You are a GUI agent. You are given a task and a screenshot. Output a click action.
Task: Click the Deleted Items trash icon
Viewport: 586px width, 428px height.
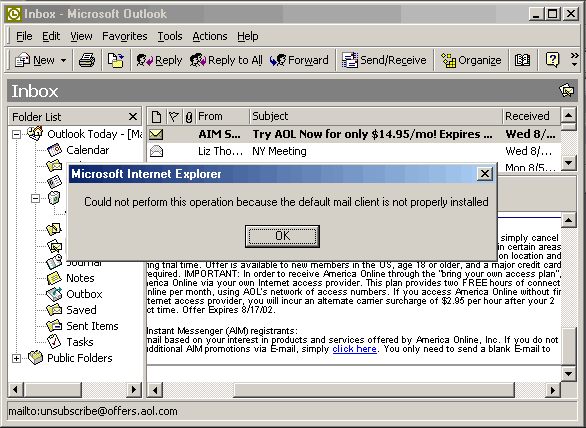point(55,198)
